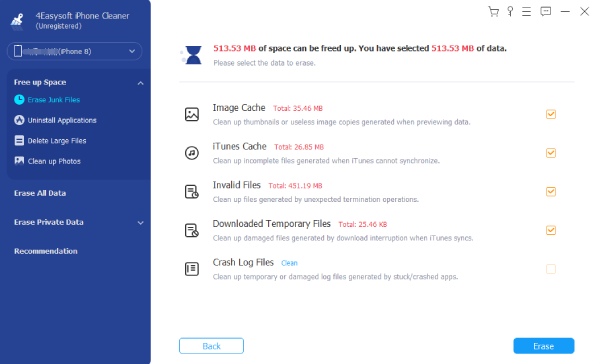Click the register key icon
The image size is (600, 364).
510,11
